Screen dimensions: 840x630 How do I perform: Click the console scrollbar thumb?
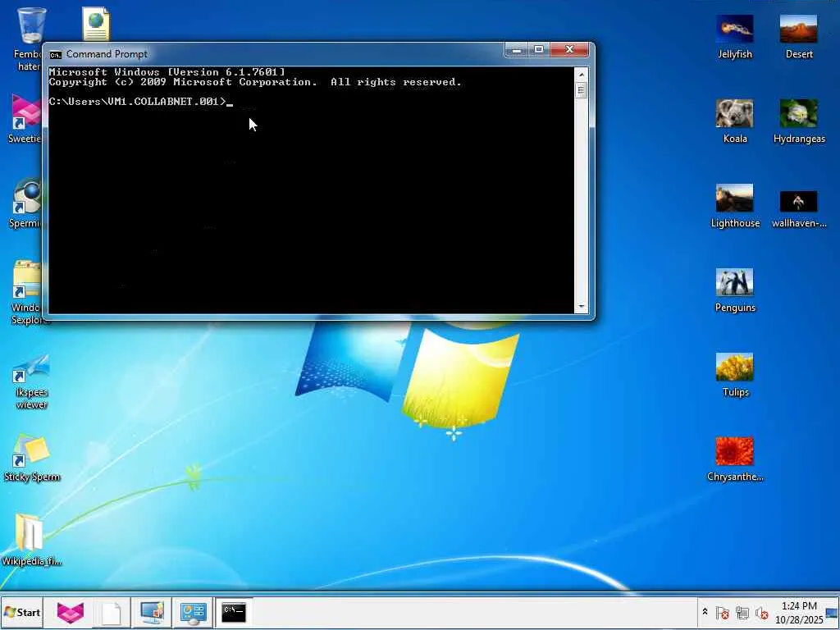[x=582, y=90]
